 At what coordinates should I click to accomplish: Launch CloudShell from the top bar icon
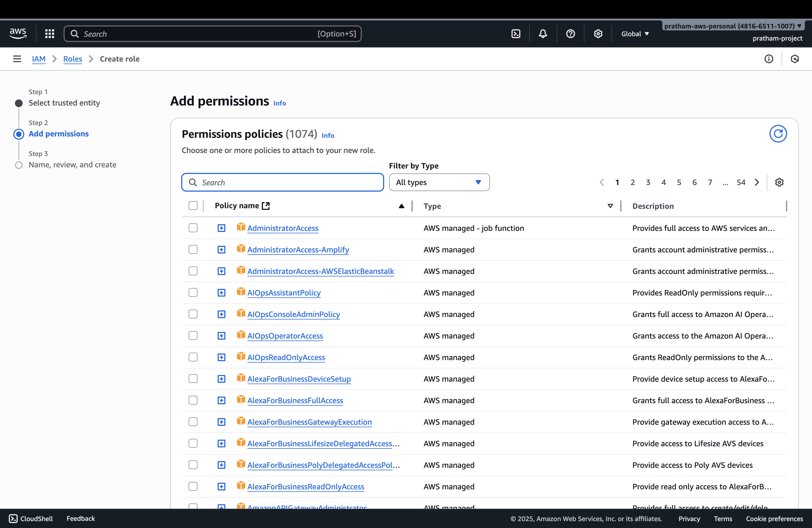click(x=516, y=33)
